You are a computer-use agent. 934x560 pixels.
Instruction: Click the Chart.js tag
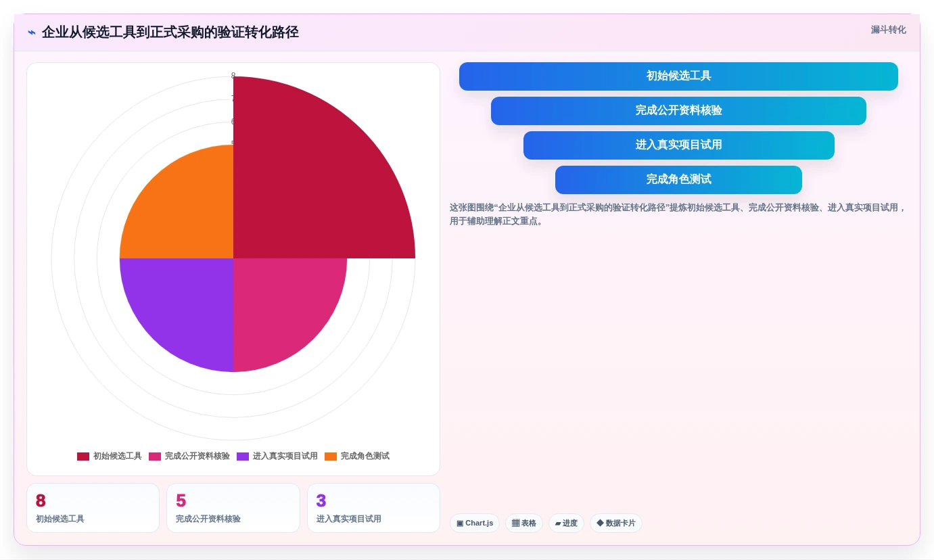pos(475,523)
